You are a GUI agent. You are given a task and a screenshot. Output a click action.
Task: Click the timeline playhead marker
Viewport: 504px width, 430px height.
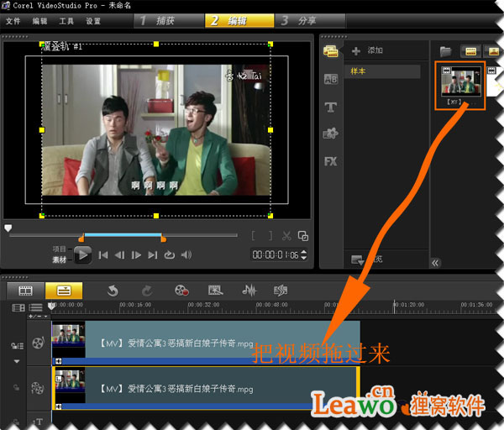pos(51,306)
